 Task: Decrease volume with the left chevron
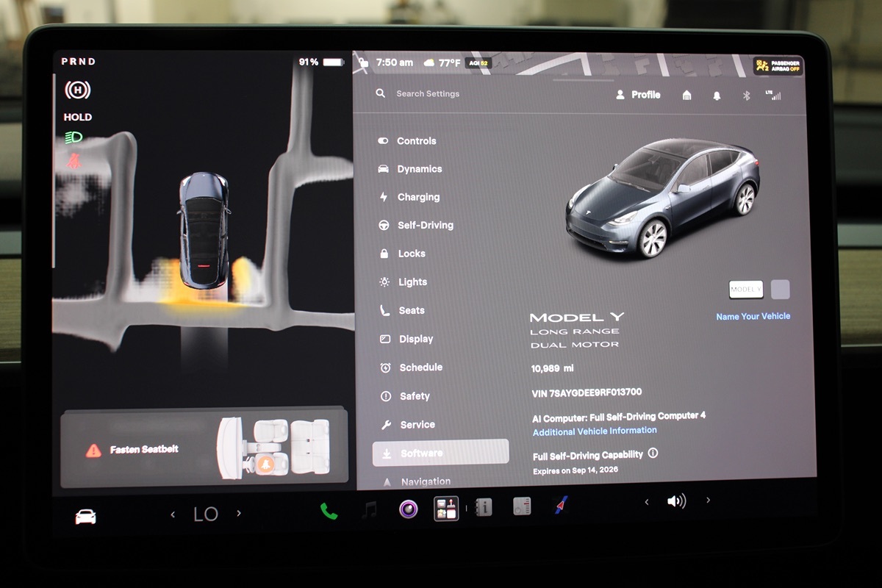(x=647, y=502)
